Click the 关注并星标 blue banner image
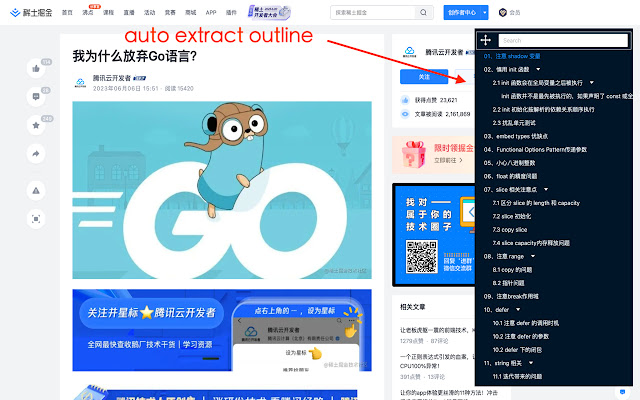This screenshot has width=640, height=400. pos(222,330)
